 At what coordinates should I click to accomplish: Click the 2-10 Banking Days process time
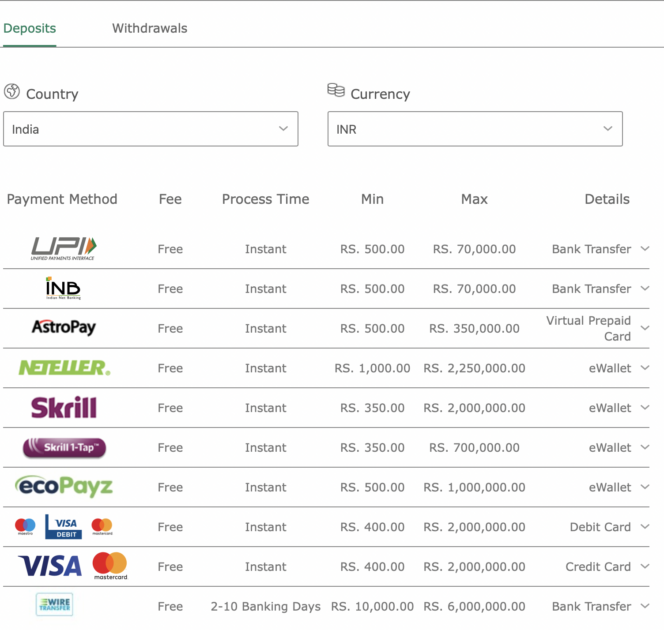(266, 606)
